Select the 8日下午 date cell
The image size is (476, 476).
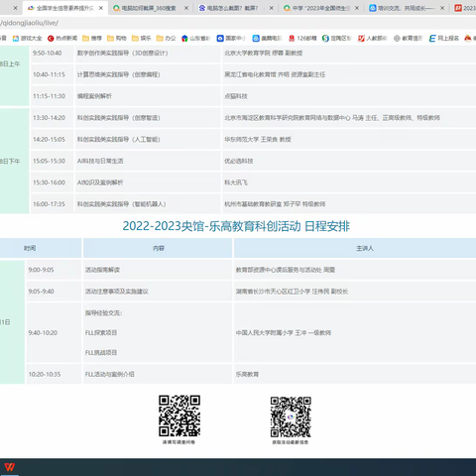(x=15, y=161)
